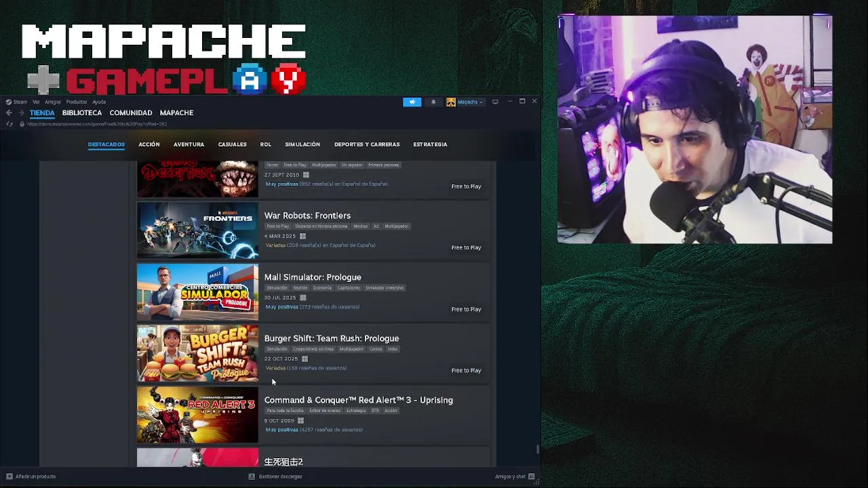Open the Mall Simulator: Prologue title
The height and width of the screenshot is (488, 868).
[313, 277]
